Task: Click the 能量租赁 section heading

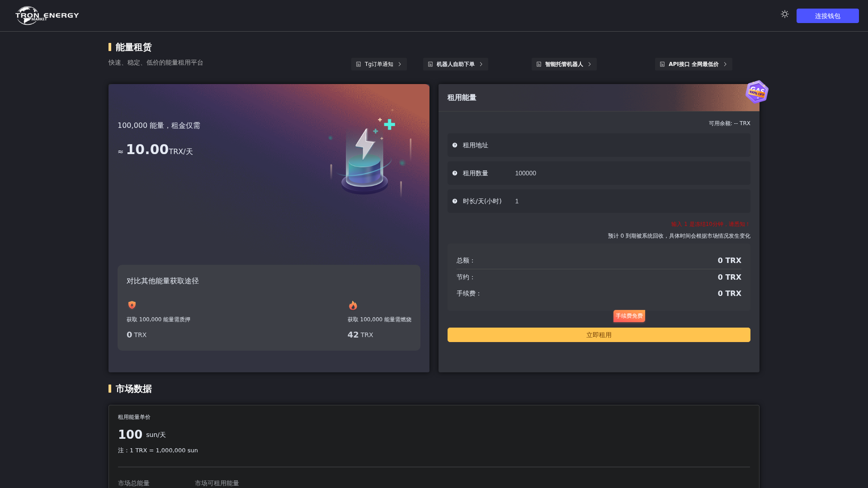Action: coord(133,47)
